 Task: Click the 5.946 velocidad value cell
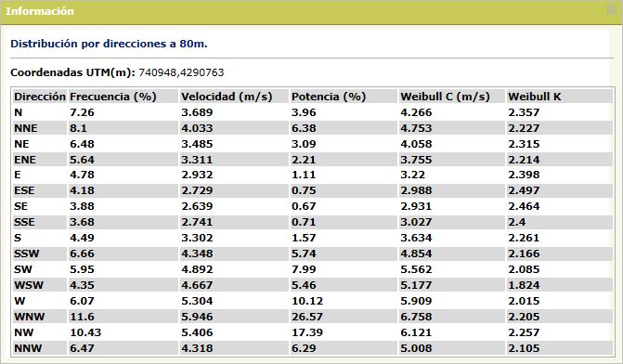click(x=197, y=317)
